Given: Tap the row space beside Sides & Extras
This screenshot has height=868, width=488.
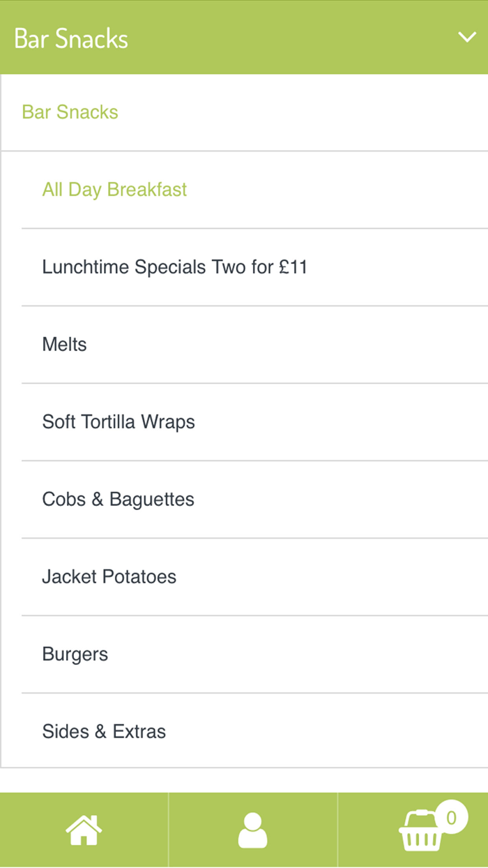Looking at the screenshot, I should [328, 732].
